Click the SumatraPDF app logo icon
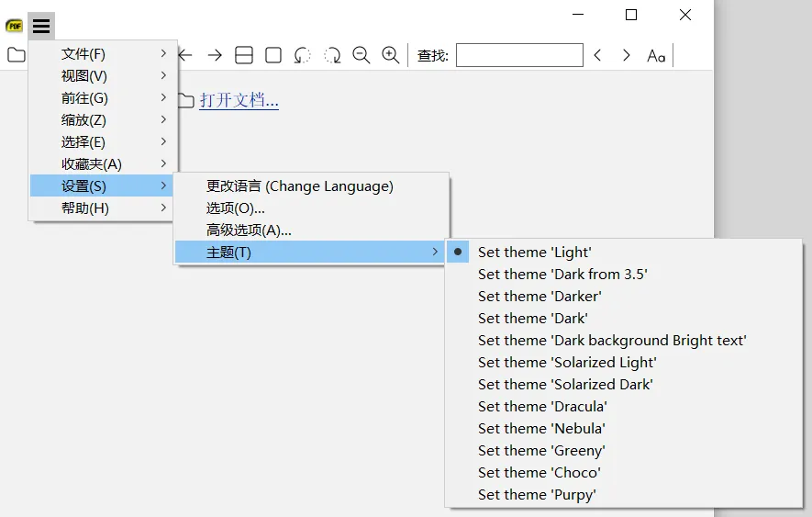 [14, 26]
